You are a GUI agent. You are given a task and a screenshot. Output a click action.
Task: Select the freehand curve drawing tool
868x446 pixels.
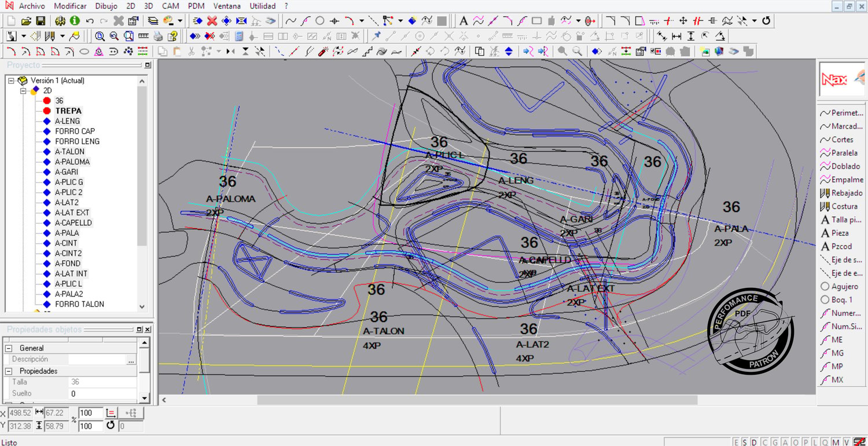(291, 20)
